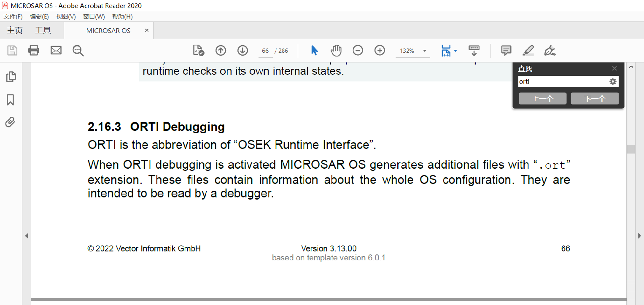Go to next page arrow

(242, 51)
